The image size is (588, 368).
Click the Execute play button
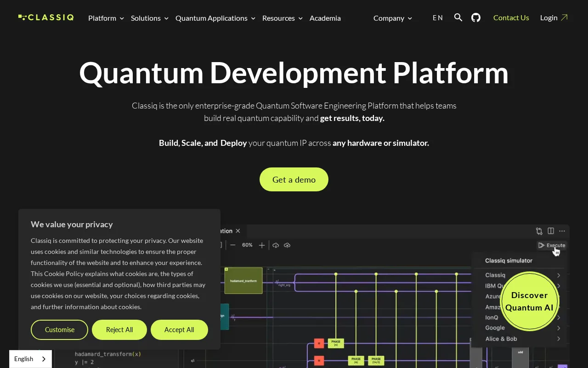(x=552, y=245)
